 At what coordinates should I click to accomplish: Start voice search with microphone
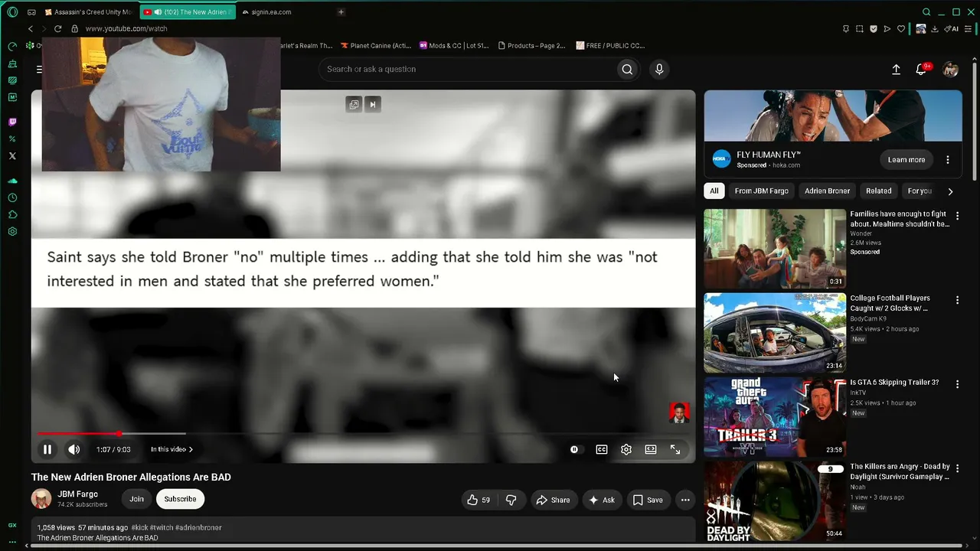[x=659, y=69]
